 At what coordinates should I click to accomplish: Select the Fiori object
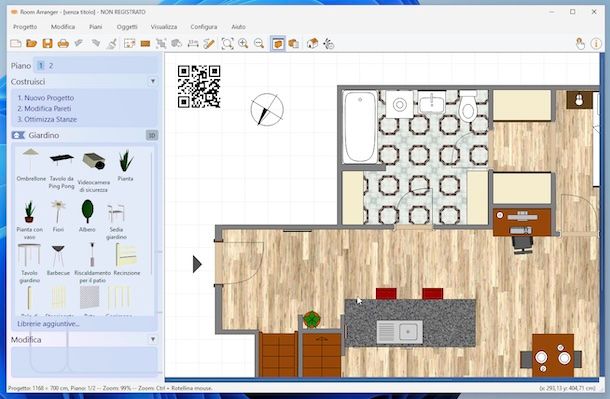point(58,216)
